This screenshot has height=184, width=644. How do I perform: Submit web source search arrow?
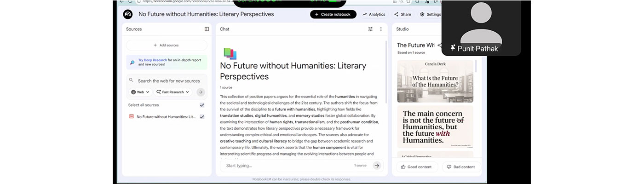pos(200,92)
